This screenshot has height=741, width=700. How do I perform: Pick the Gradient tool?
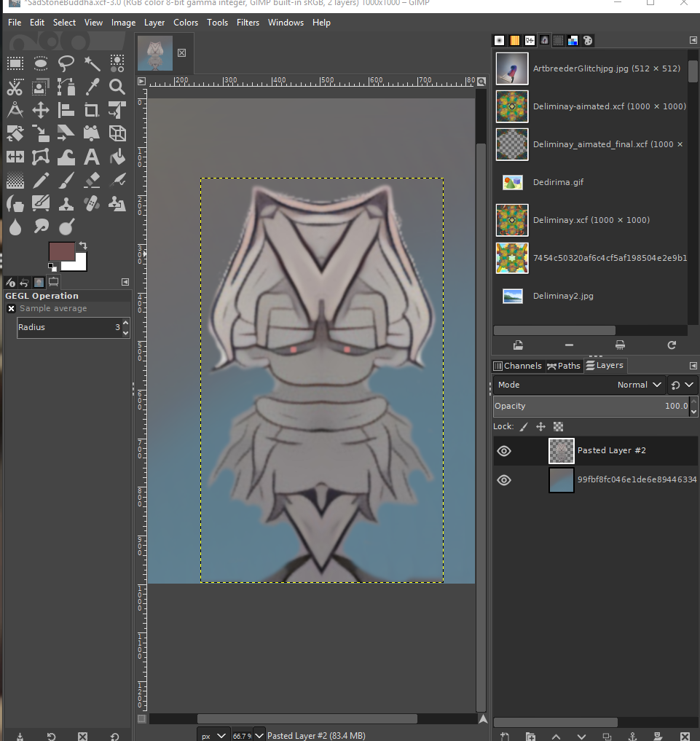tap(15, 180)
